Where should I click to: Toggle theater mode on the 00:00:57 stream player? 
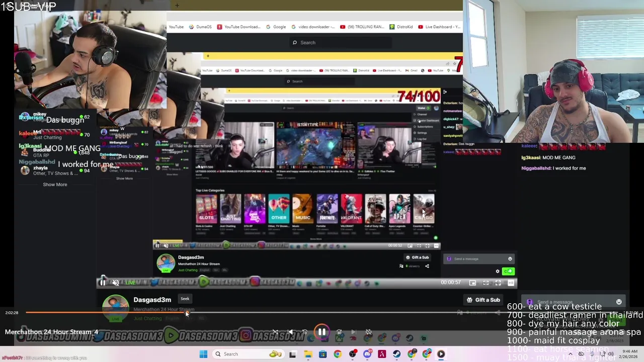click(486, 283)
